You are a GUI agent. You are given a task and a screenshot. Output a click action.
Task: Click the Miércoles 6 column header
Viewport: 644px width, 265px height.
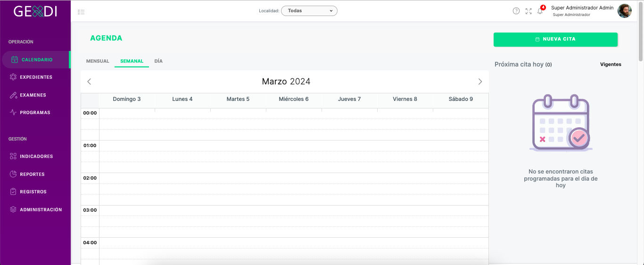294,99
